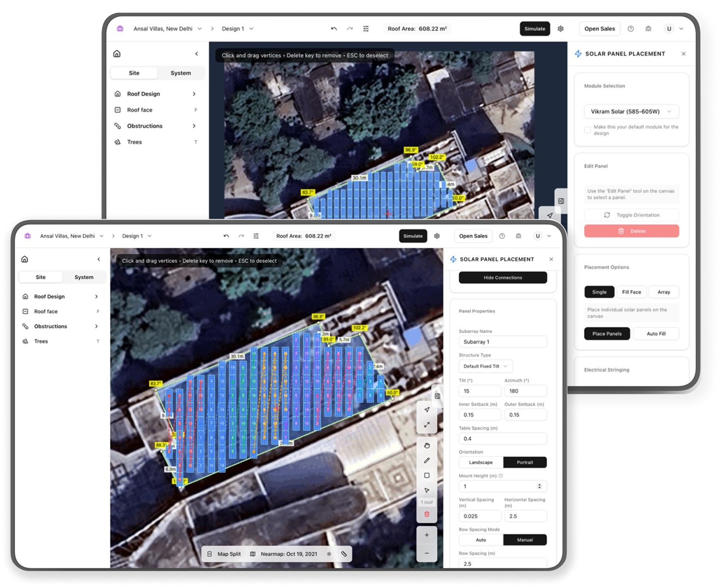Click the app logo in the front window
The width and height of the screenshot is (725, 588).
tap(27, 236)
